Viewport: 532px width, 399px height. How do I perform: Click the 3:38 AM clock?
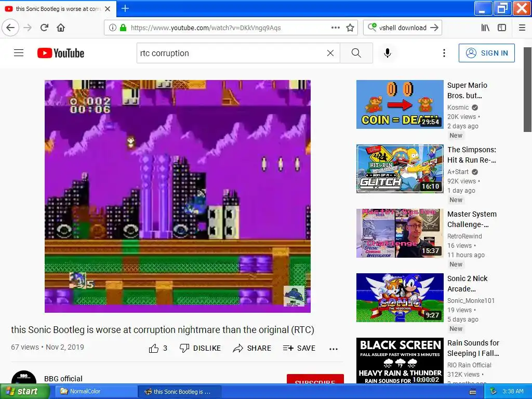pyautogui.click(x=513, y=392)
